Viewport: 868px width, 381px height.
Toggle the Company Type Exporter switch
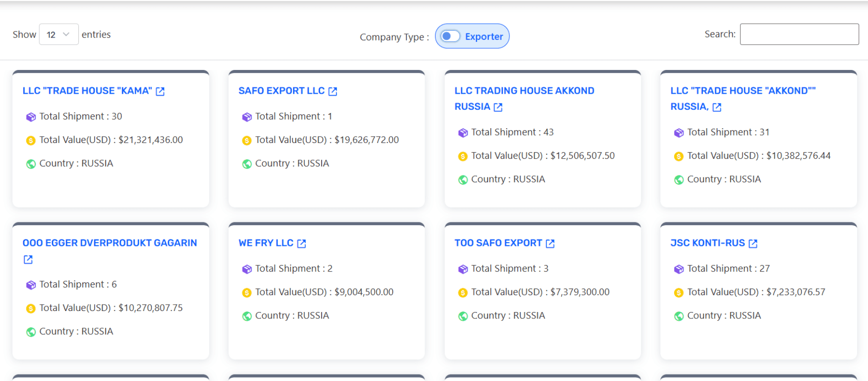[450, 36]
